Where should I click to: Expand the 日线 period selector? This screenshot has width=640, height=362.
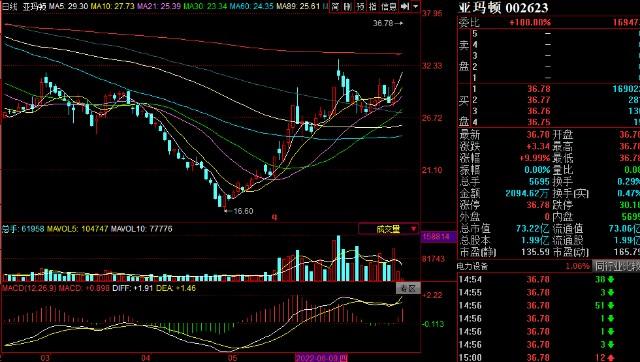[9, 7]
